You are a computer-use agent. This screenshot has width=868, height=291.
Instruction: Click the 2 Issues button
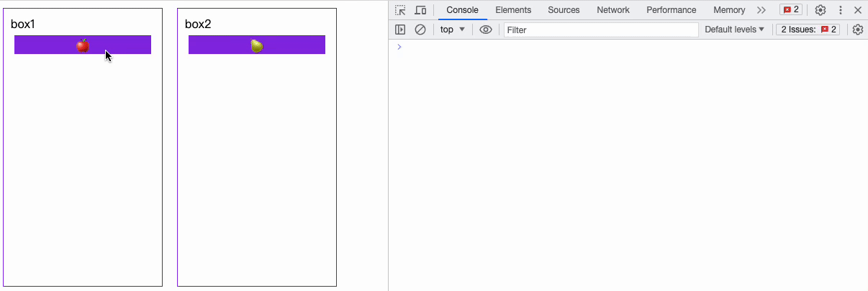pos(808,30)
